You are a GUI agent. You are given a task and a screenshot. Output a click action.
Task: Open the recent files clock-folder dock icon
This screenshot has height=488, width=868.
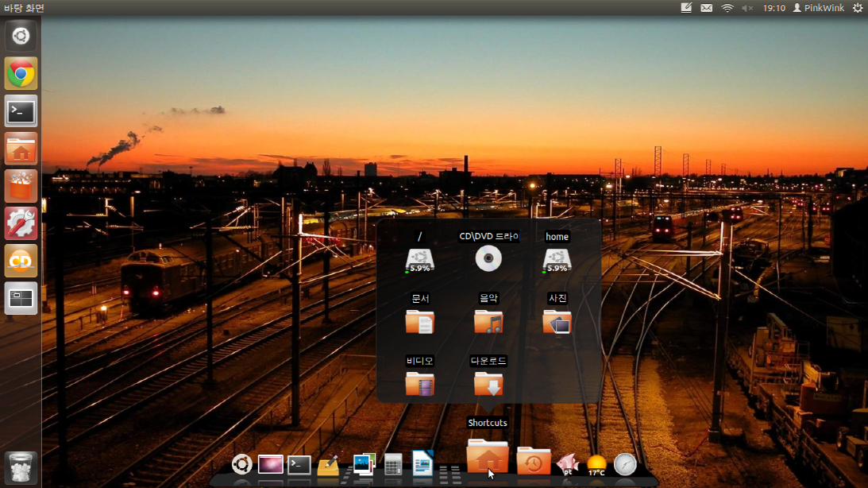coord(534,461)
